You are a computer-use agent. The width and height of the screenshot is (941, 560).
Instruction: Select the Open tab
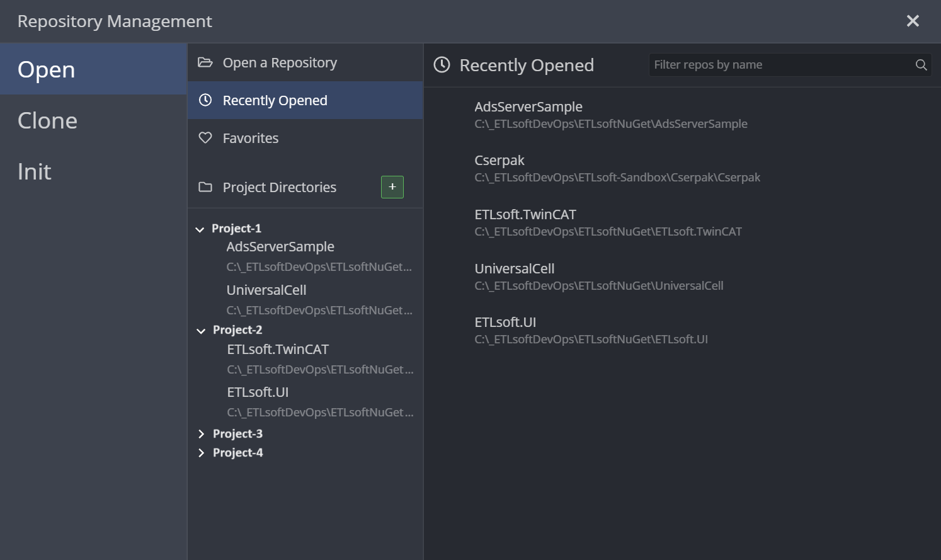click(47, 69)
